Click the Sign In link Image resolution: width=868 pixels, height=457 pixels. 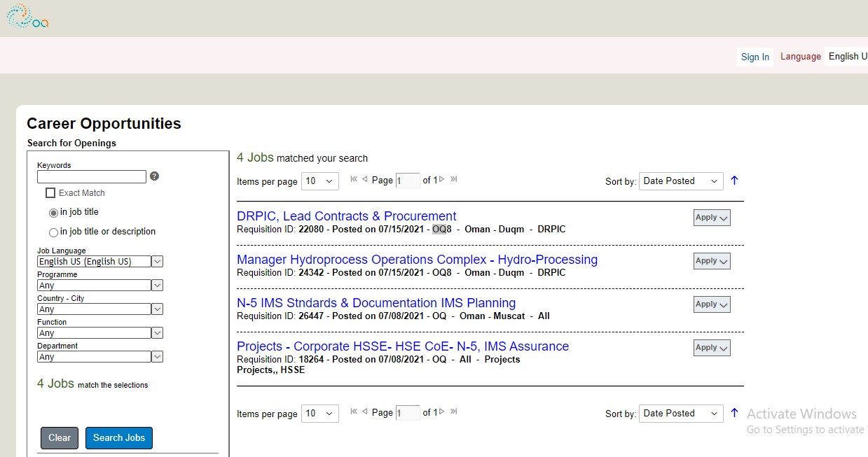click(x=755, y=57)
